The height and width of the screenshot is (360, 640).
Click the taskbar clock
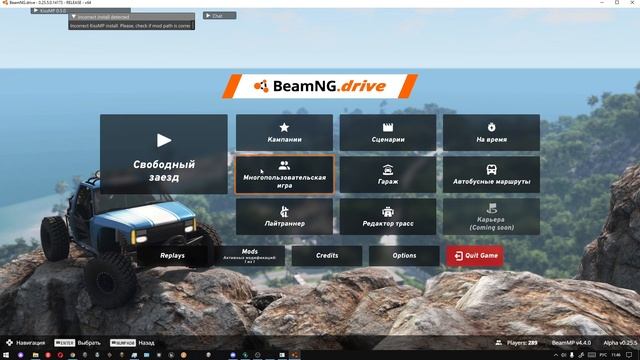(616, 355)
